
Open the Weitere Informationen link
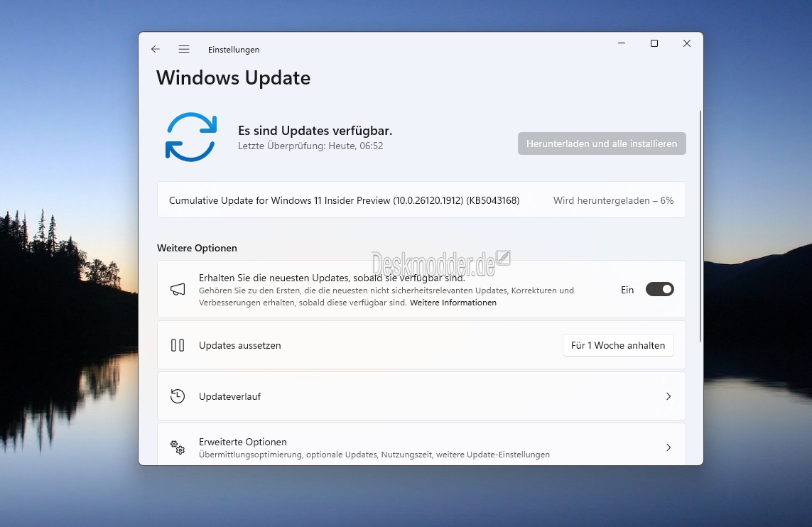pos(453,303)
